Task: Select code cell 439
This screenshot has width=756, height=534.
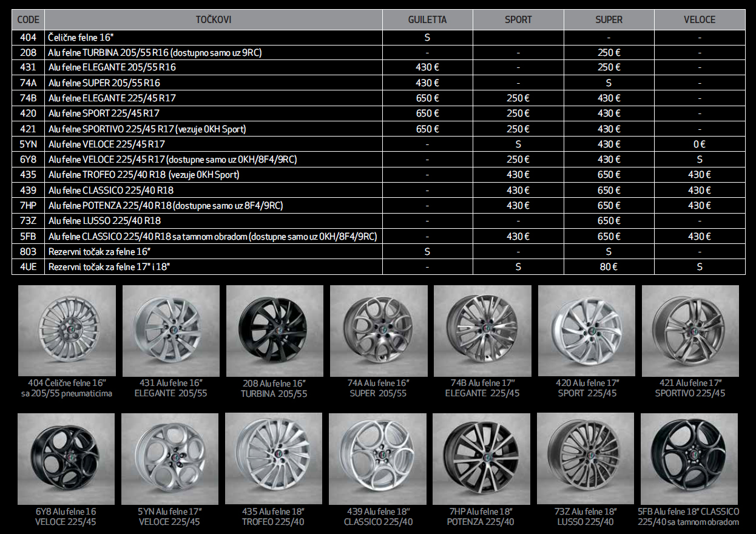Action: (x=28, y=190)
